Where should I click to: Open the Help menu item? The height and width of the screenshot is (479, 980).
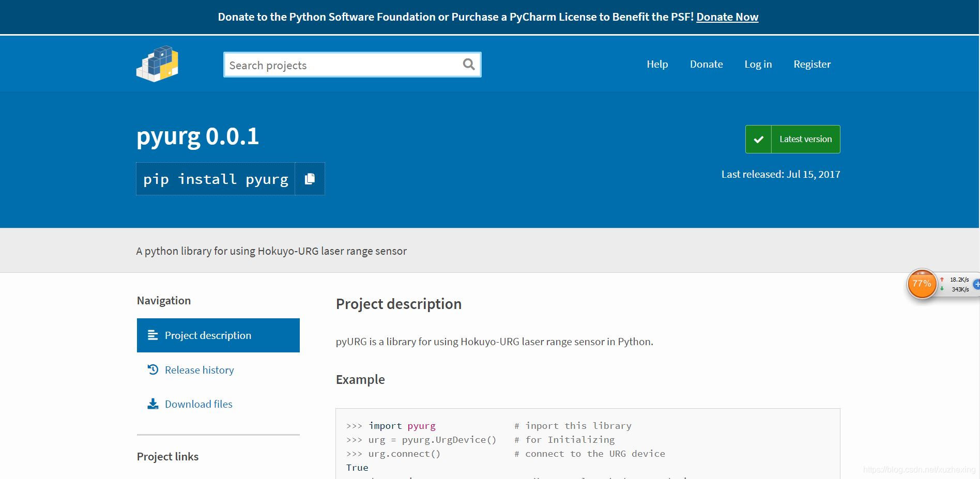(657, 64)
